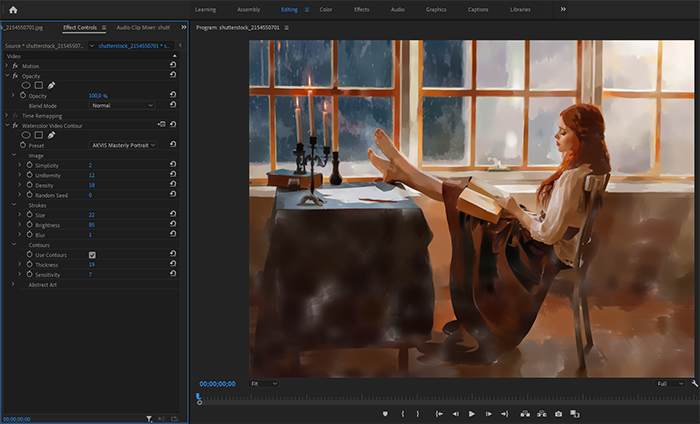Toggle the Opacity effect fx switch
This screenshot has height=424, width=700.
pos(15,76)
